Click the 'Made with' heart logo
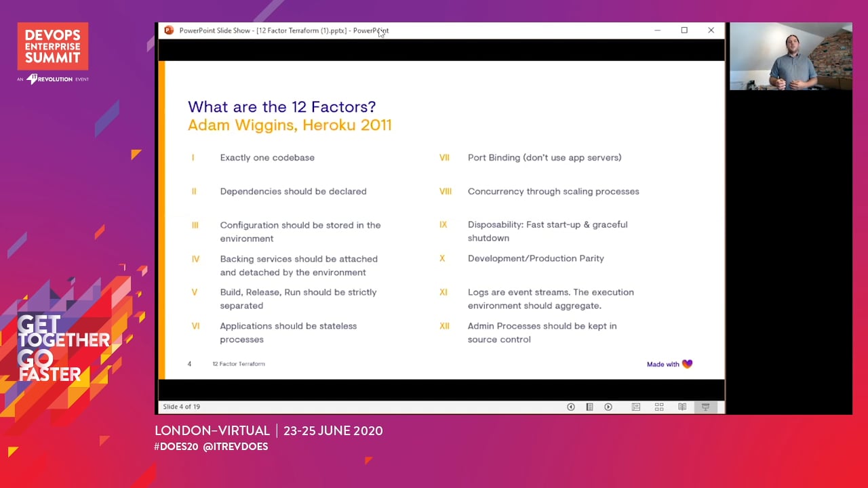 [x=669, y=364]
